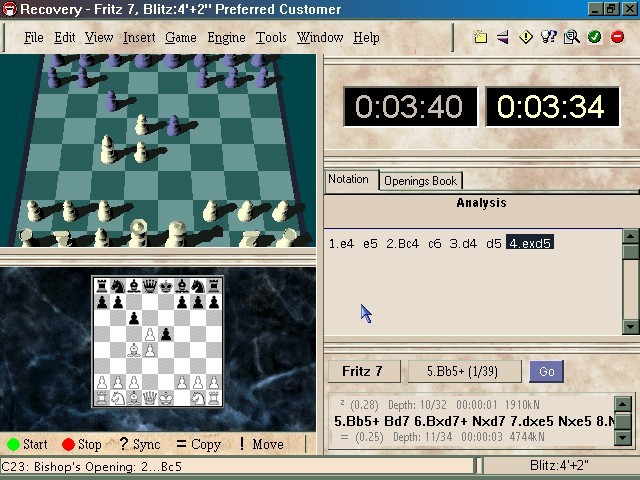Click the purple pawn on e5 in 3D board
This screenshot has height=480, width=640.
tap(174, 125)
